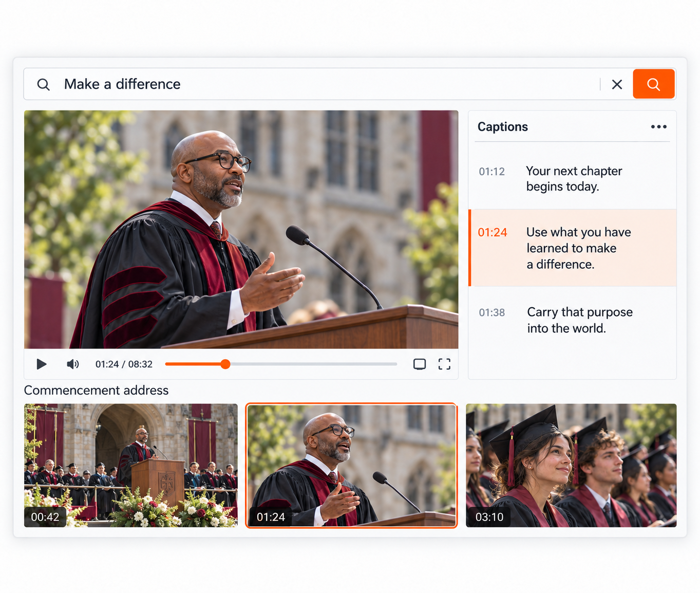Enter fullscreen mode
This screenshot has height=593, width=700.
[444, 364]
